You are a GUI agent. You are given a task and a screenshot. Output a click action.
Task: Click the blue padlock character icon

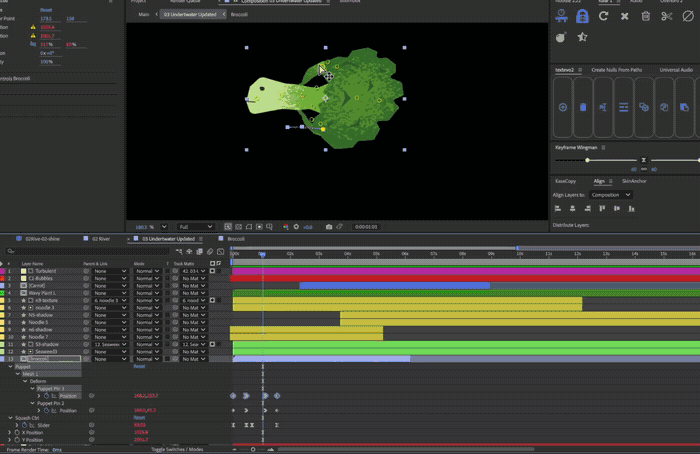[x=582, y=17]
